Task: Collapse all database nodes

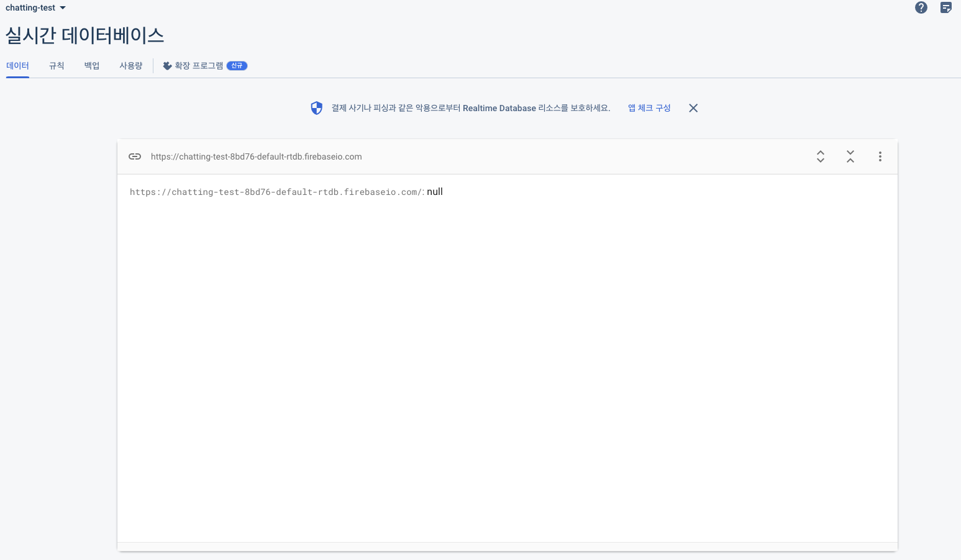Action: pyautogui.click(x=850, y=156)
